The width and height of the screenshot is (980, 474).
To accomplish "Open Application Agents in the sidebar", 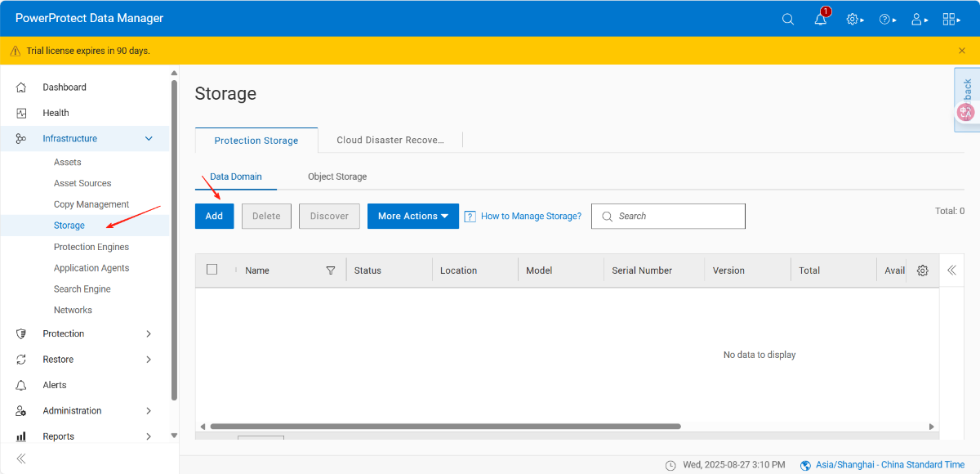I will 91,268.
